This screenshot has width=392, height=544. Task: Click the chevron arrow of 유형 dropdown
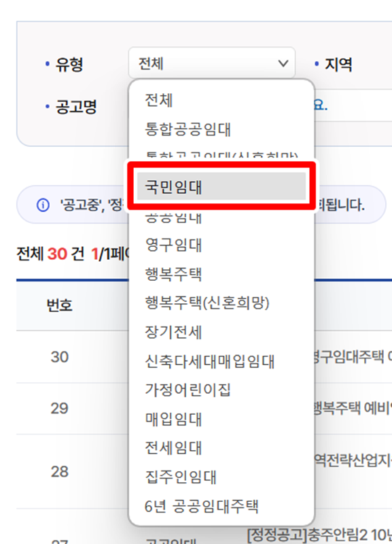(283, 63)
